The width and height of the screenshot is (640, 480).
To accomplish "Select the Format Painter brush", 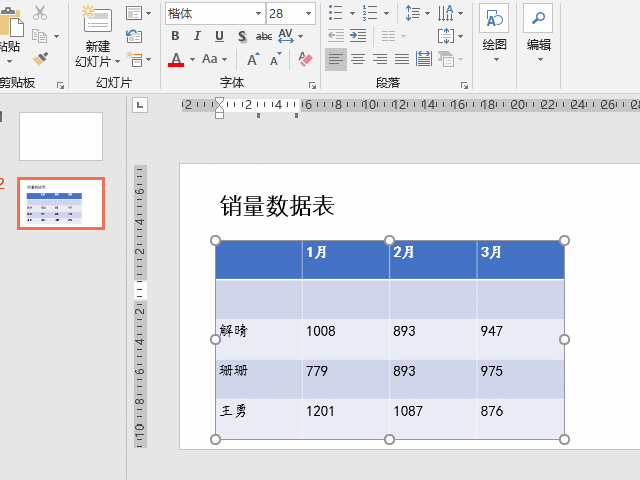I will pyautogui.click(x=40, y=59).
